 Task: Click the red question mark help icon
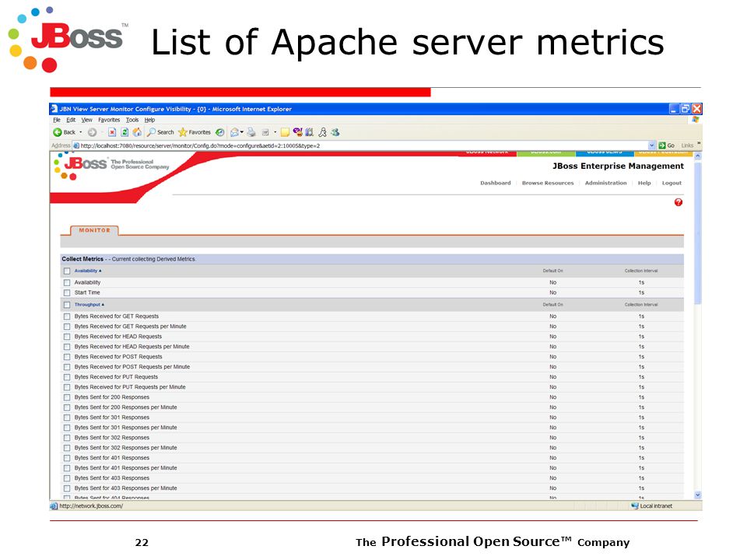679,202
